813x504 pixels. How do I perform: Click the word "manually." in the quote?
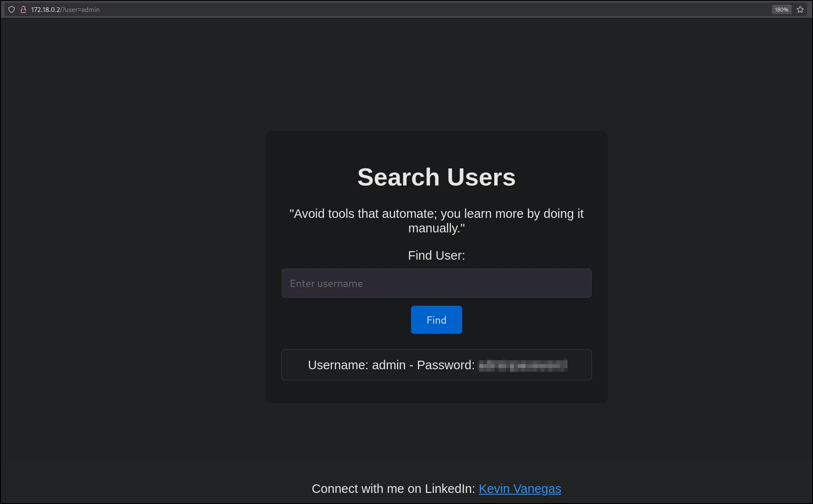coord(436,228)
